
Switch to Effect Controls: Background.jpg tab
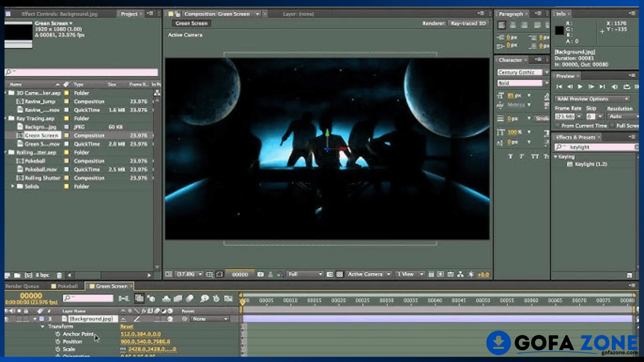pos(59,14)
